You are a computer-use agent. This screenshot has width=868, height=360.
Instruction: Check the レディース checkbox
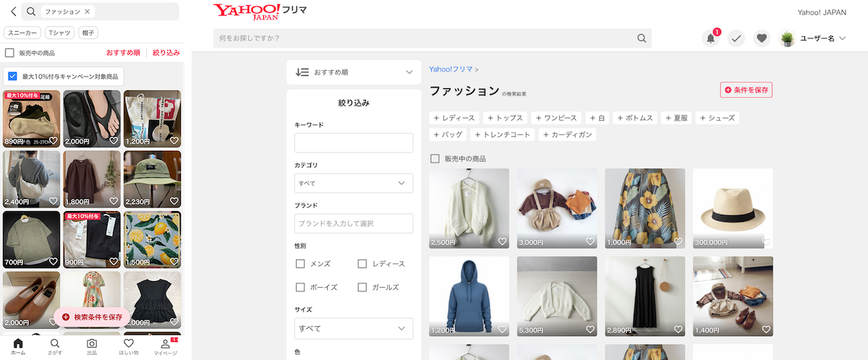coord(362,264)
